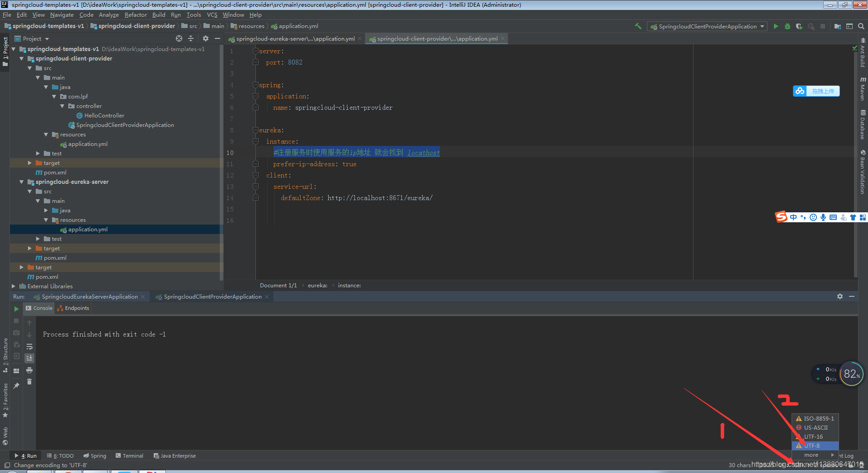Choose ISO-8859-1 from the encoding popup

coord(815,418)
